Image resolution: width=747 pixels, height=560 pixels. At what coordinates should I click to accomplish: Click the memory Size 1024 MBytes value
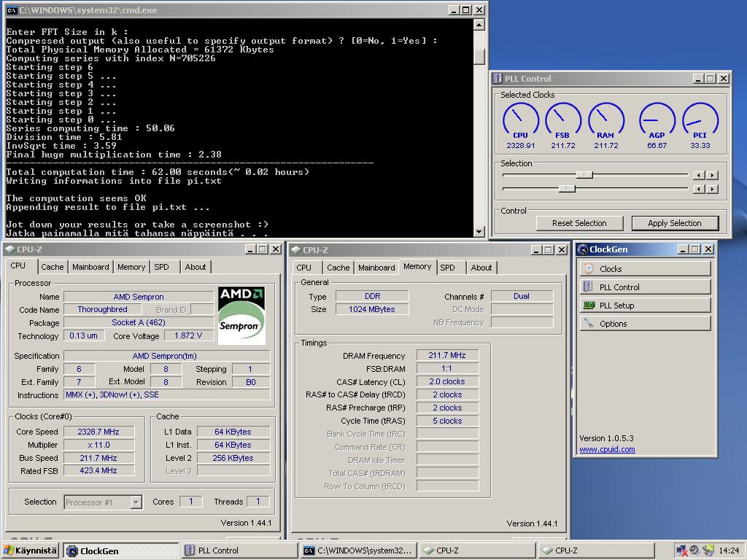372,309
